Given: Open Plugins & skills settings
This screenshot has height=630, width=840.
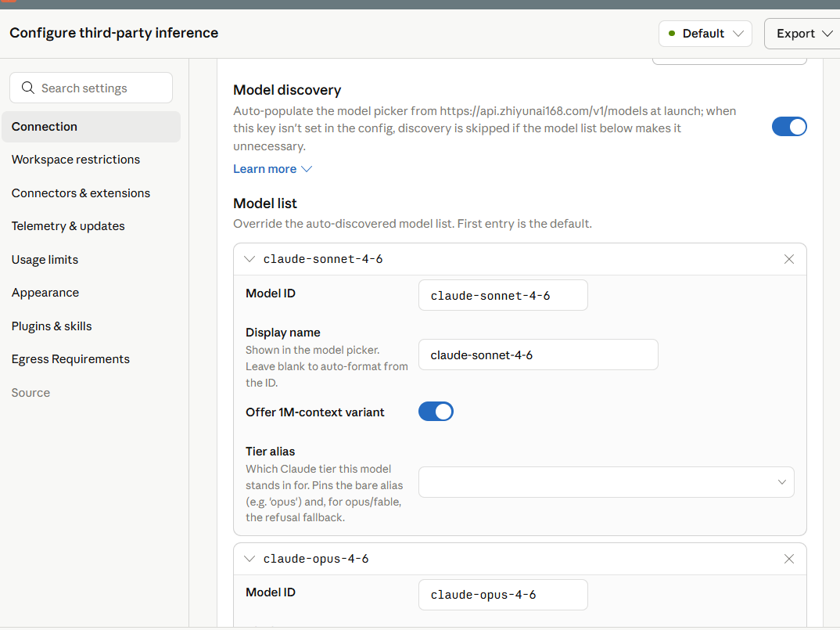Looking at the screenshot, I should pyautogui.click(x=52, y=326).
